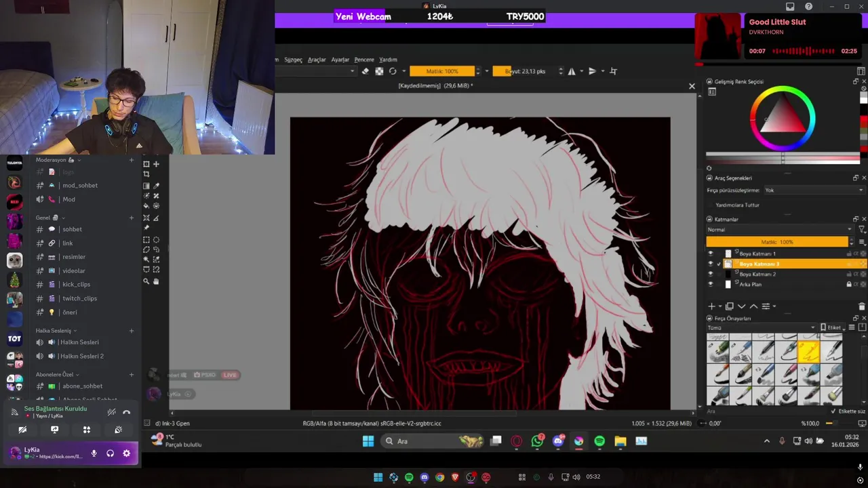
Task: Disconnect from Discord voice call
Action: (126, 412)
